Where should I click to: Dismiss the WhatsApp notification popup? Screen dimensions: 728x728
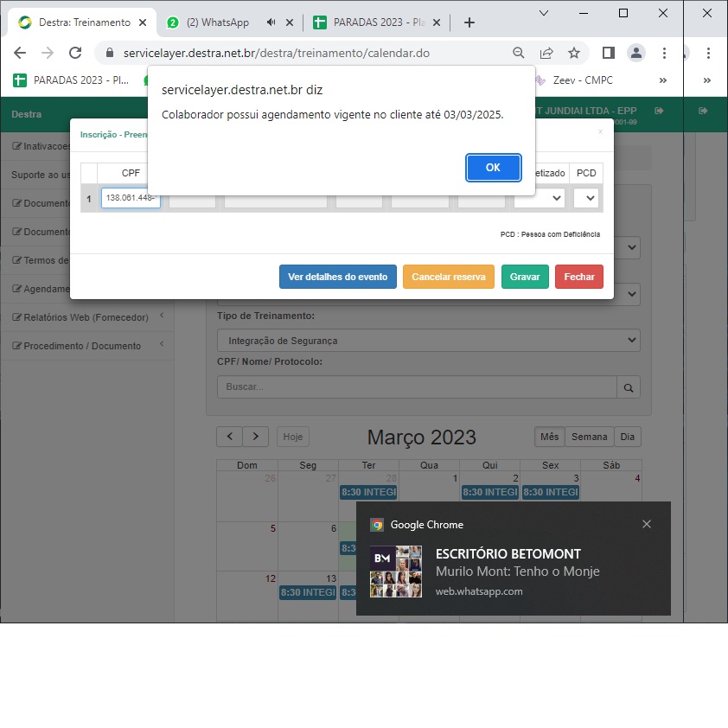[647, 524]
